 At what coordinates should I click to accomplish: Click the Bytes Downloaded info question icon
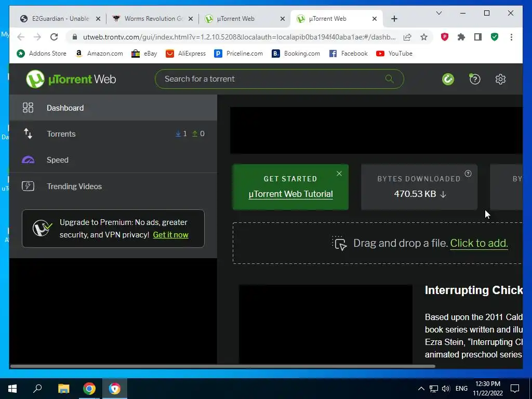pyautogui.click(x=468, y=174)
